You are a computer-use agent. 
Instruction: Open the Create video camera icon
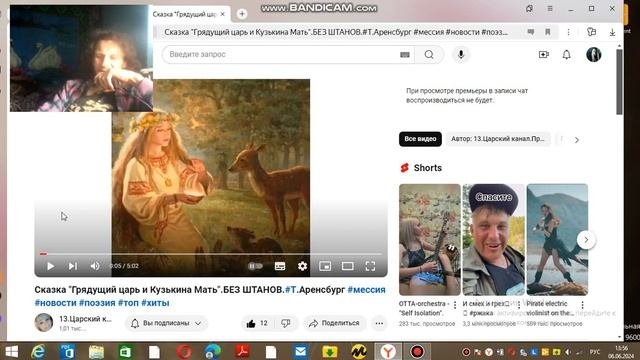pyautogui.click(x=544, y=55)
